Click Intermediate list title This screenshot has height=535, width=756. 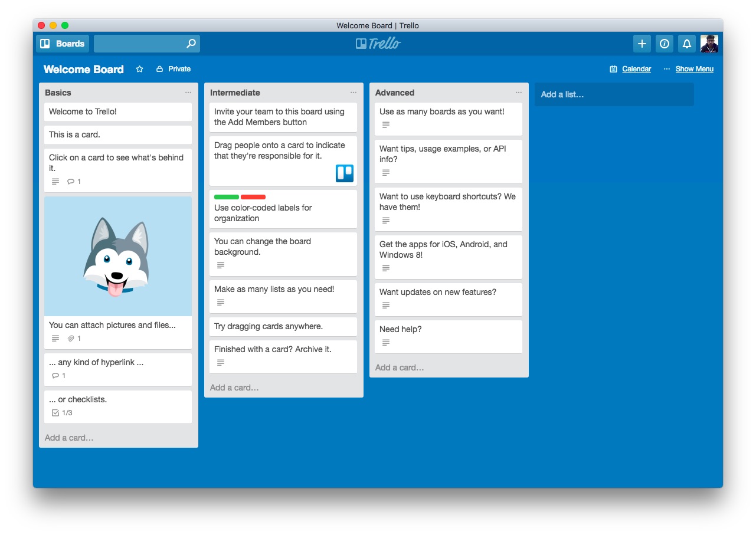point(235,93)
